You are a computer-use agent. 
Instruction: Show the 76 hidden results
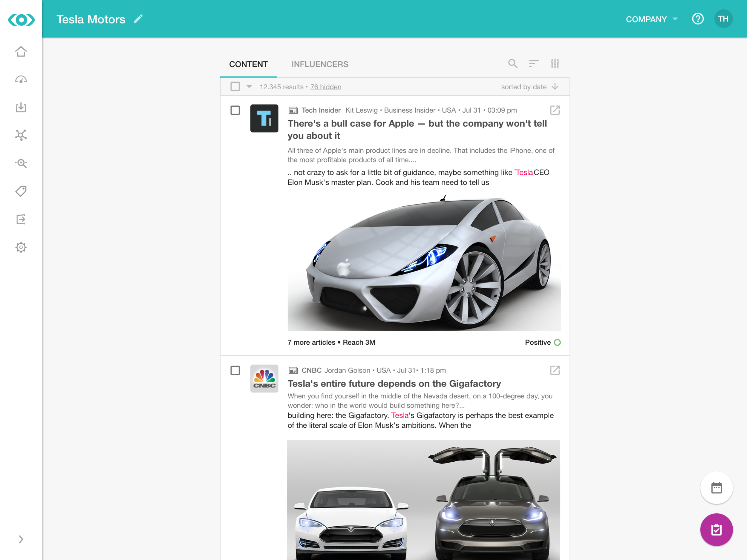tap(326, 87)
